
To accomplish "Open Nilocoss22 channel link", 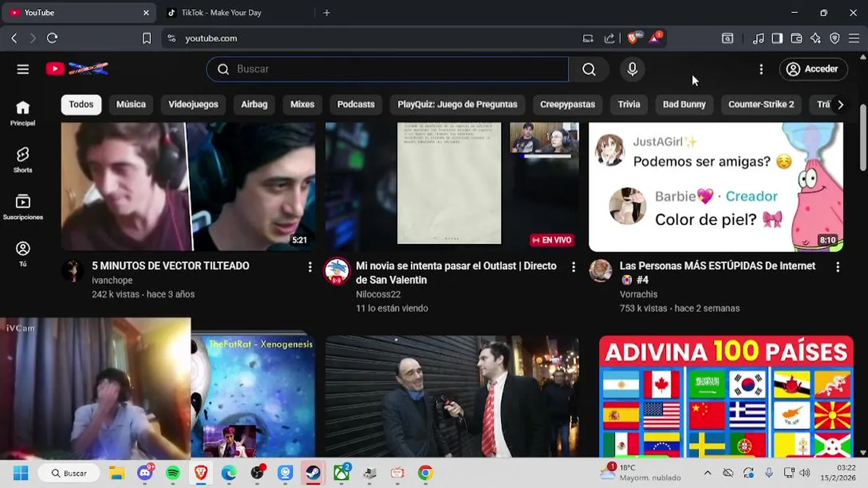I will coord(378,295).
